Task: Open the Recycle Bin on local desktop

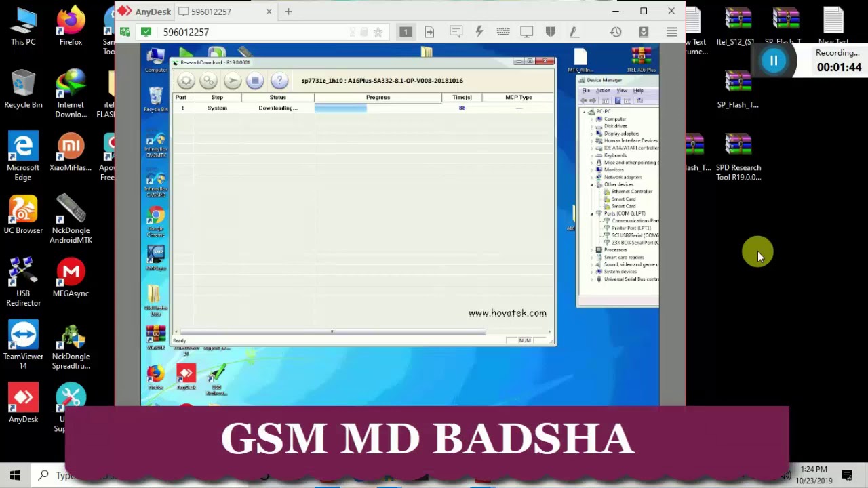Action: (x=23, y=89)
